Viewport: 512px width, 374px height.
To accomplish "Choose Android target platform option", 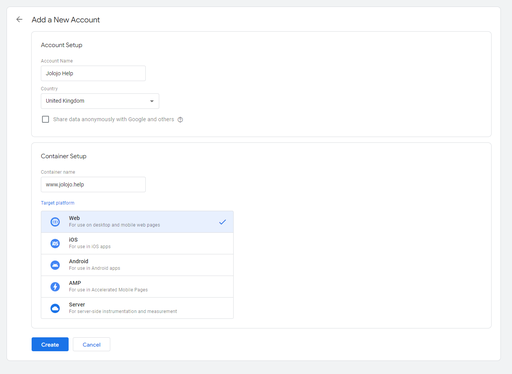I will tap(137, 265).
